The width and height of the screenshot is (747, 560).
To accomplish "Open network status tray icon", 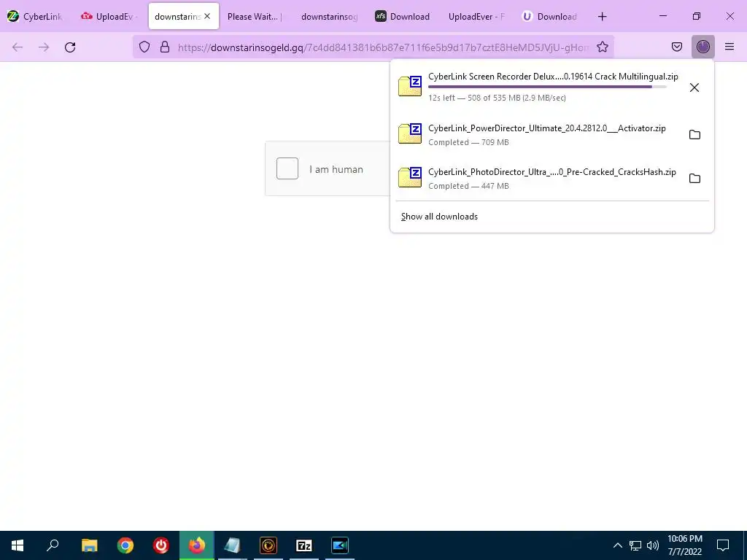I will [635, 545].
